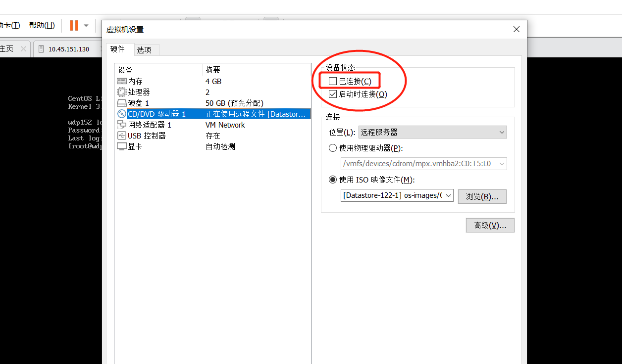Select the CD/DVD 驱动器 1 row
Screen dimensions: 622x364
tap(213, 114)
